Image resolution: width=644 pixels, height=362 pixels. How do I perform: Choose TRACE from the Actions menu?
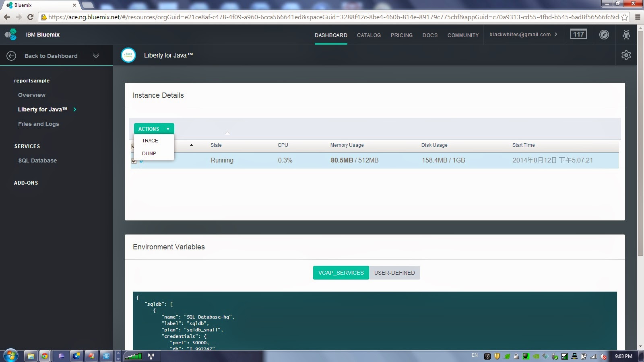tap(150, 141)
